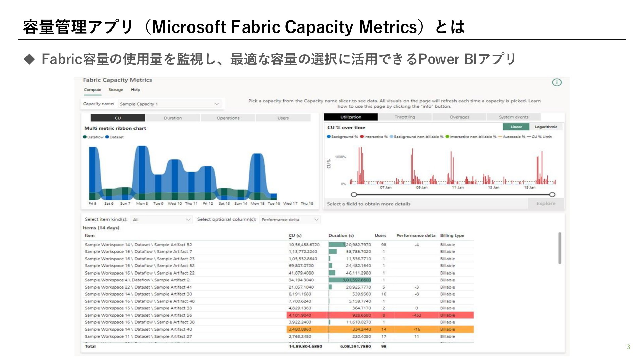Screen dimensions: 644x362
Task: Open the Select item kind(s) dropdown
Action: click(161, 220)
